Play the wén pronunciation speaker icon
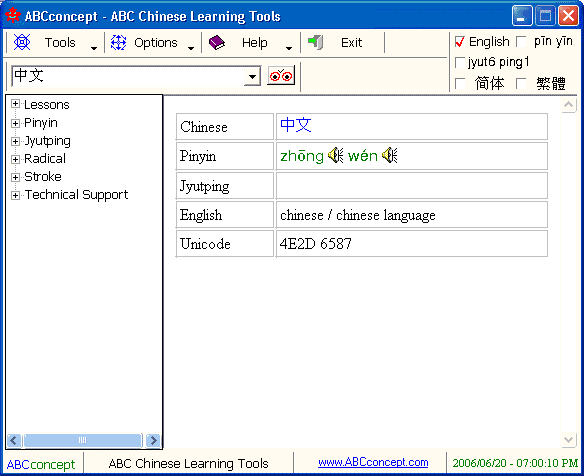Viewport: 584px width, 476px height. [x=390, y=155]
